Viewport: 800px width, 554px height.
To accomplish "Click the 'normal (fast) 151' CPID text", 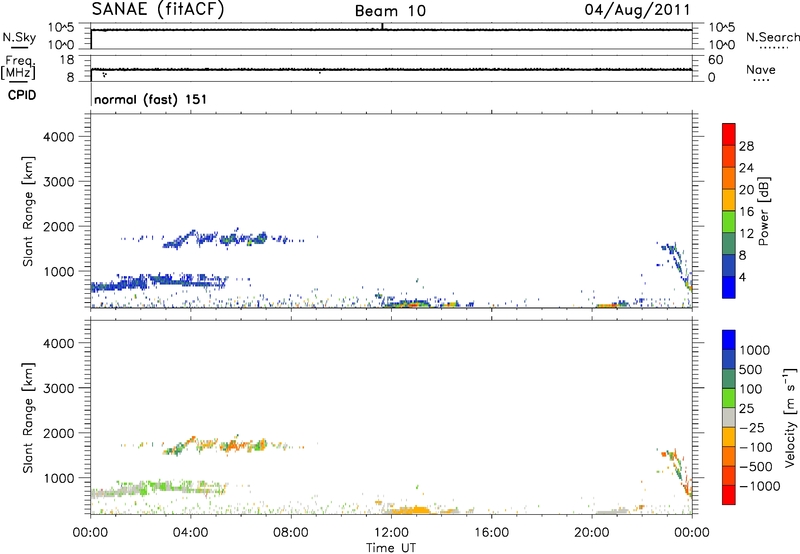I will 151,99.
